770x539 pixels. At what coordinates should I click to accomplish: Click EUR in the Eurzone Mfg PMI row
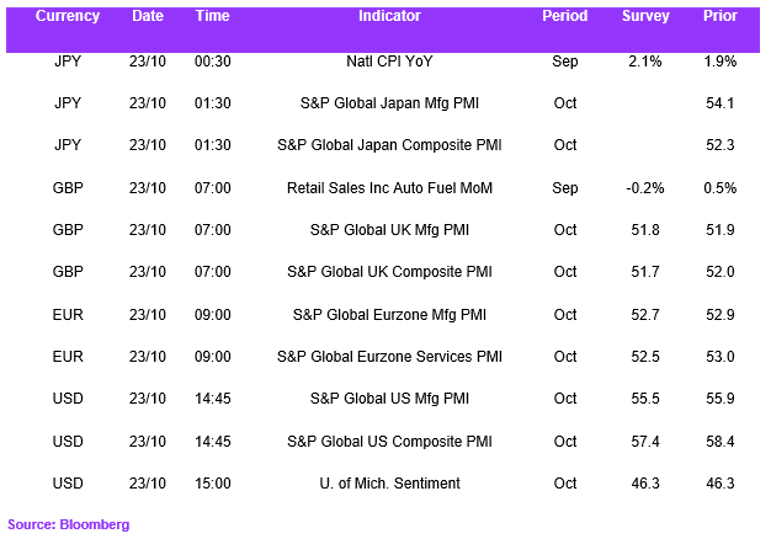(x=68, y=315)
